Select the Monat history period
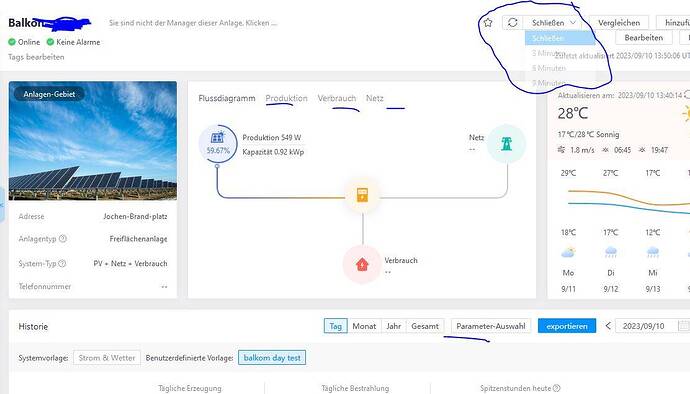690x394 pixels. 364,326
